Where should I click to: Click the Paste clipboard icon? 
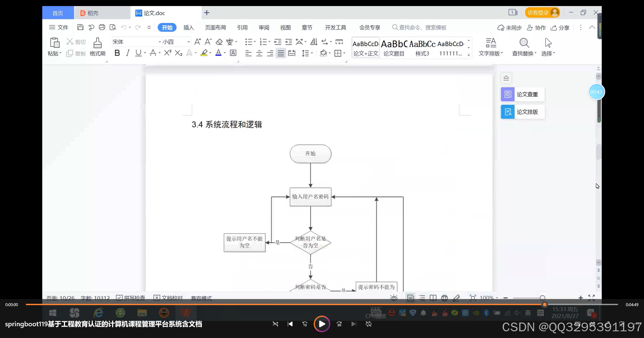click(x=55, y=43)
